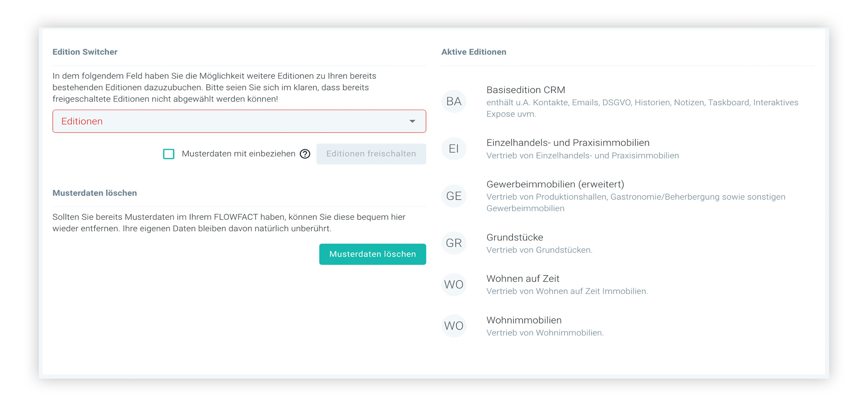868x406 pixels.
Task: Click description 'Vertrieb von Produktionshallen'
Action: 636,202
